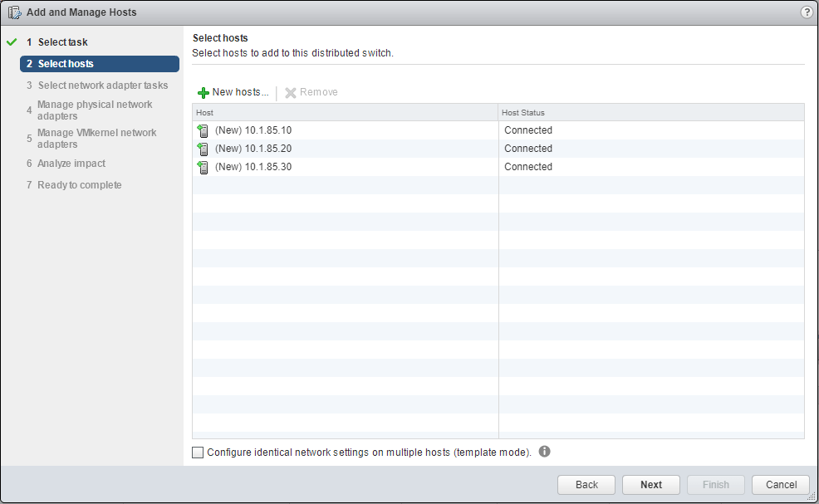
Task: Click the Cancel button
Action: [x=781, y=485]
